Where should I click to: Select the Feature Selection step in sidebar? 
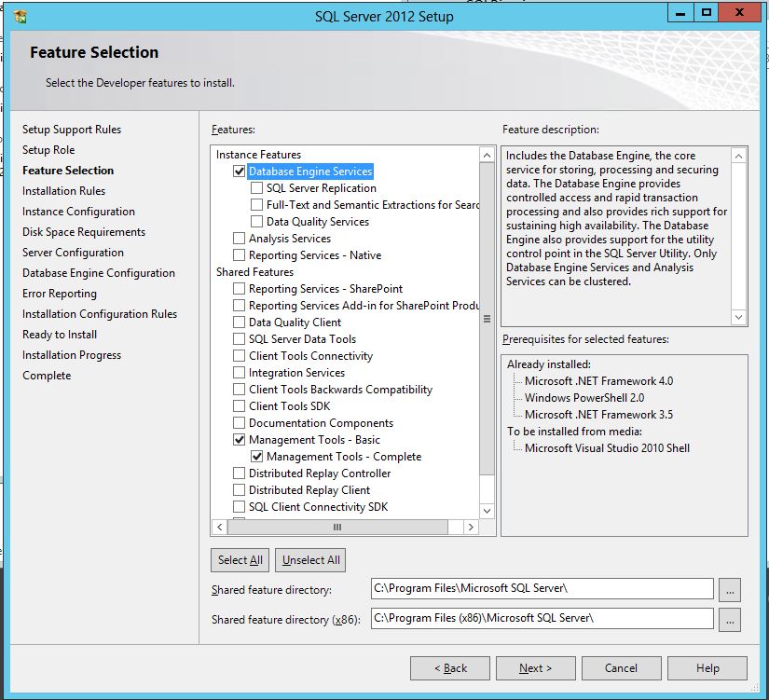[x=68, y=171]
